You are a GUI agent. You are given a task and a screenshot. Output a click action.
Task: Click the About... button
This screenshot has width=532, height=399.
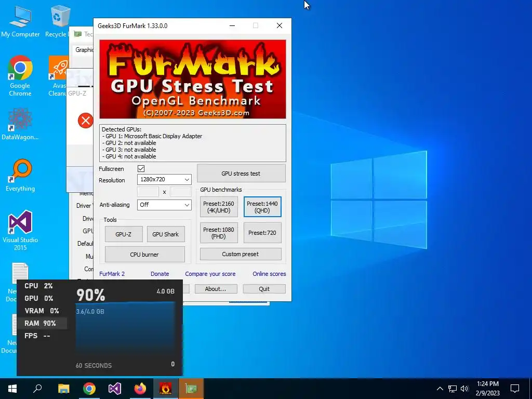coord(216,289)
